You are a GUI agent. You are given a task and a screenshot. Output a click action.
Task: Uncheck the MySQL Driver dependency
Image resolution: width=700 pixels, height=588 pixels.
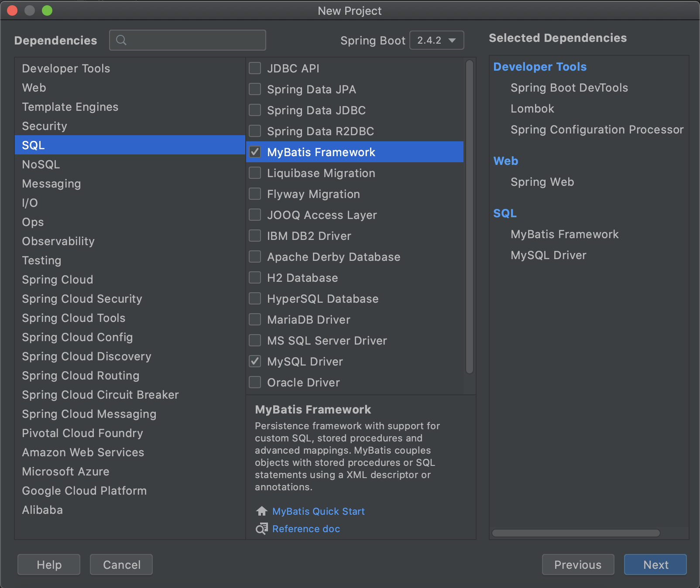pos(255,361)
